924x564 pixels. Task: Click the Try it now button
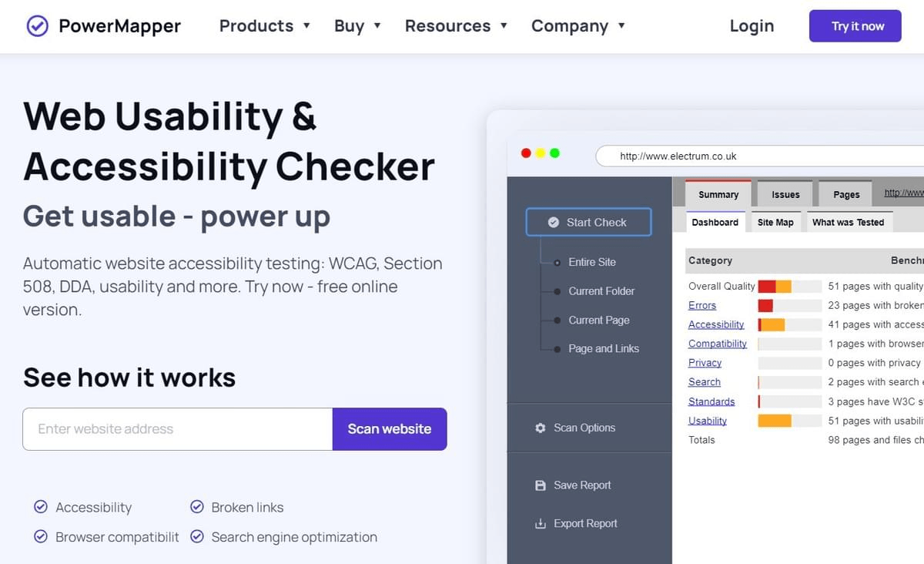pyautogui.click(x=855, y=25)
